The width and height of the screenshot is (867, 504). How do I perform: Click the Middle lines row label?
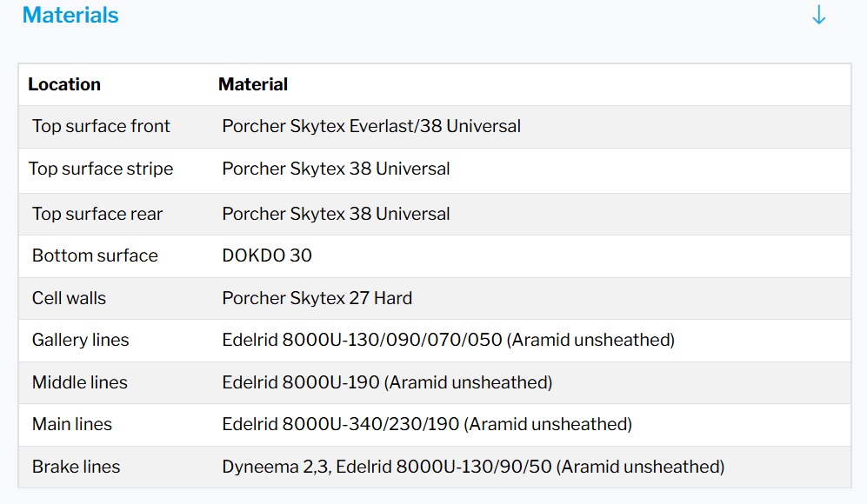79,382
